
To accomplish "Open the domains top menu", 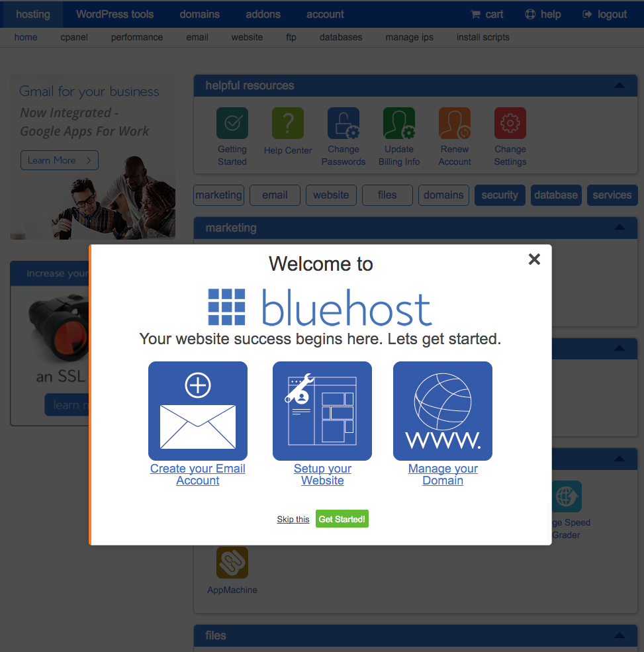I will click(200, 15).
